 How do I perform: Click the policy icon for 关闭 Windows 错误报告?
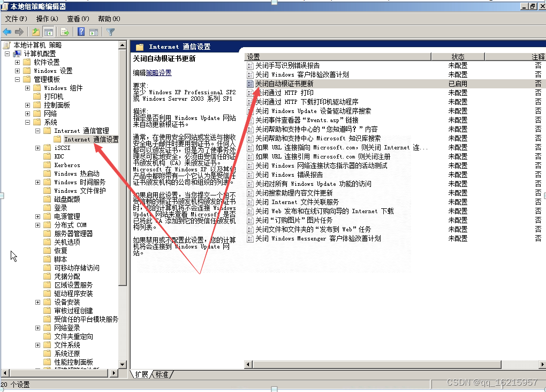pos(249,175)
